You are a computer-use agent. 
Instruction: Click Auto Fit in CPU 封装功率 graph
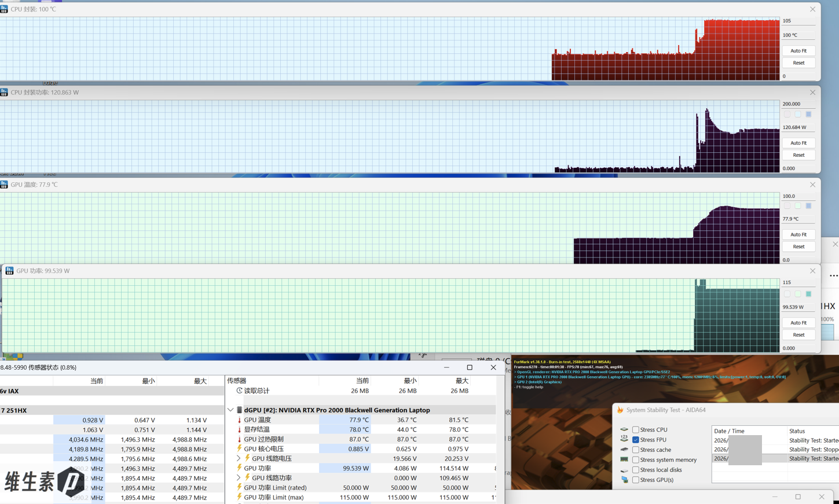point(798,143)
